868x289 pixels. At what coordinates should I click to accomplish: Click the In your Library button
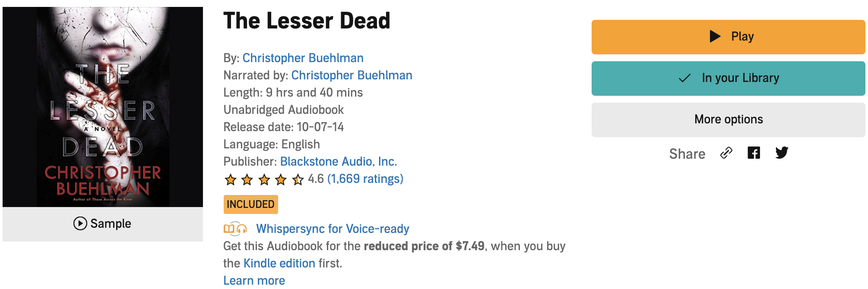[x=728, y=78]
